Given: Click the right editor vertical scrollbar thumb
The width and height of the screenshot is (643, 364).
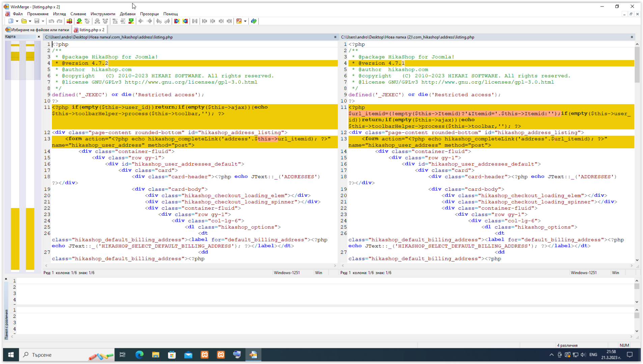Looking at the screenshot, I should [x=637, y=64].
